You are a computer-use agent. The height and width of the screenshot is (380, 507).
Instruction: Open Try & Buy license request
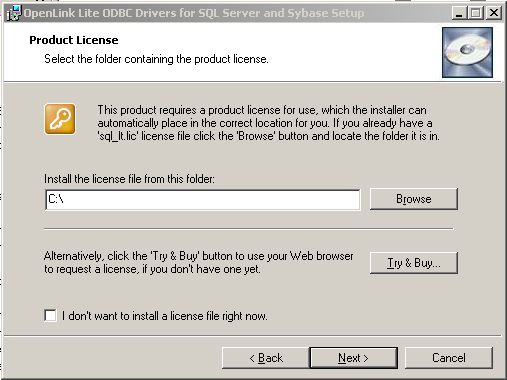coord(414,263)
